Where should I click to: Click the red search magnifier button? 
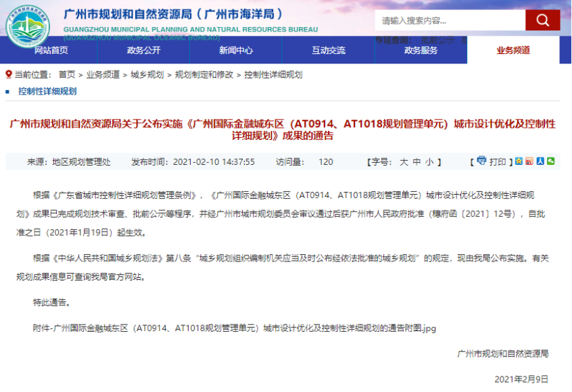tap(542, 20)
